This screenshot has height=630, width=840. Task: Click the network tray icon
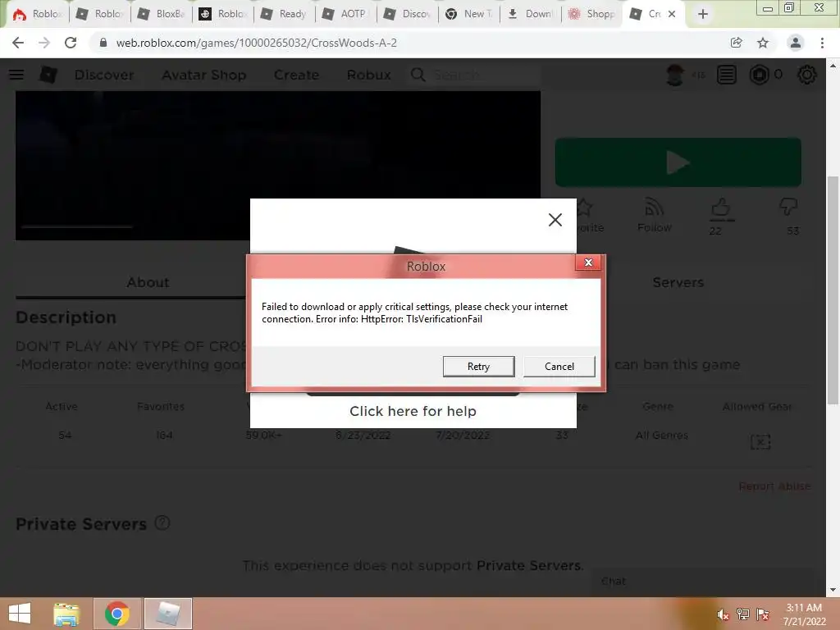pos(742,614)
